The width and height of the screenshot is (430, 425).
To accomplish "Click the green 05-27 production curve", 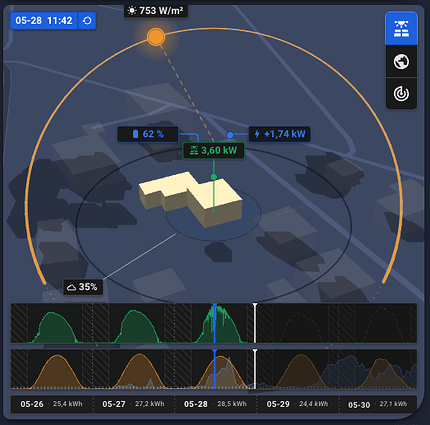I will (136, 327).
